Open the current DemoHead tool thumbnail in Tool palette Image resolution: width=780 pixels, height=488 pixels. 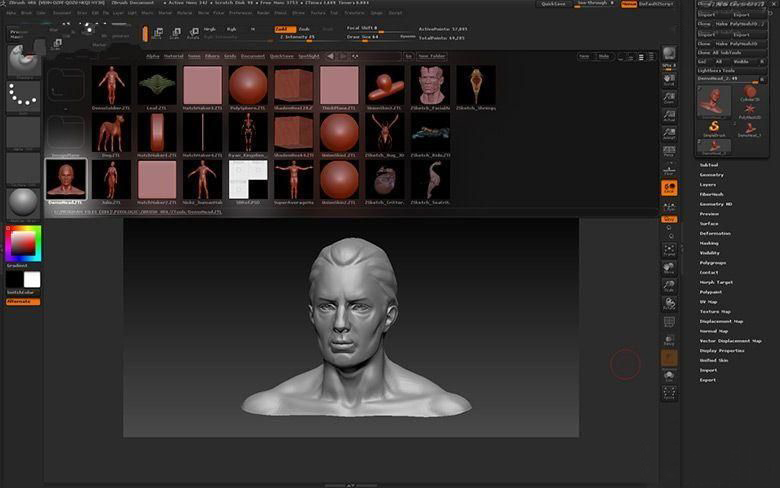click(714, 101)
